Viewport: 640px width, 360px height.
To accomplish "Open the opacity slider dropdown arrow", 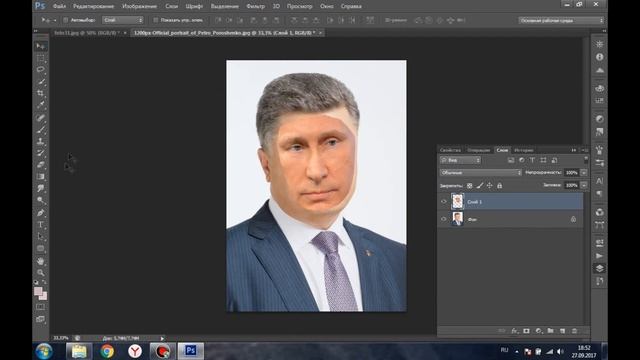I will coord(584,173).
